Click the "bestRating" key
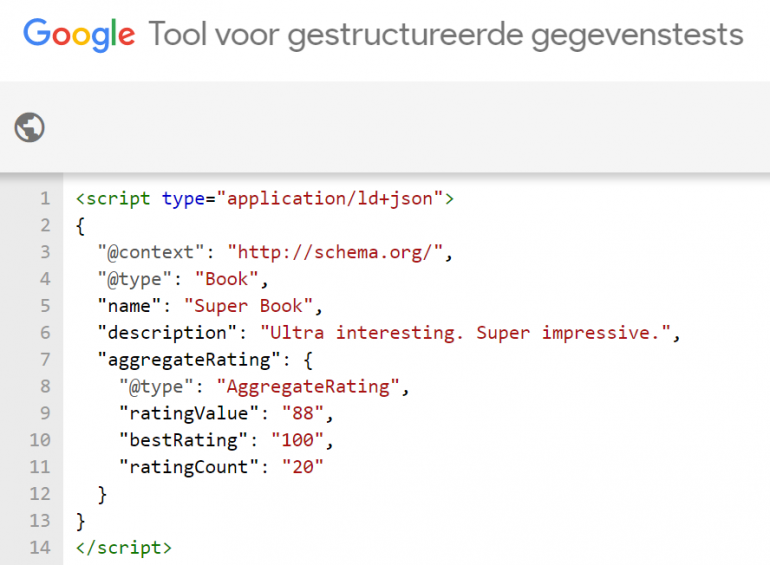770x565 pixels. 183,440
